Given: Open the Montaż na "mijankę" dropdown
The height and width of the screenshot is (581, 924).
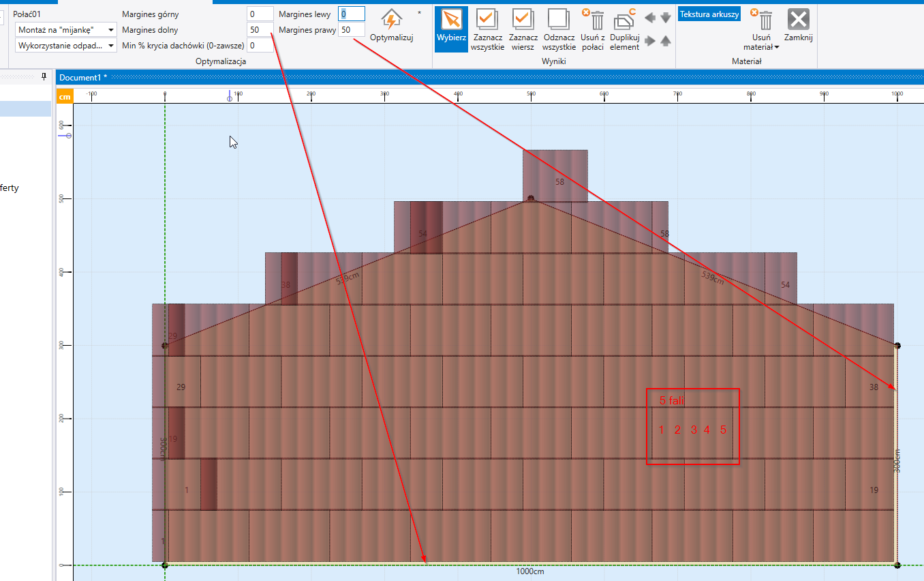Looking at the screenshot, I should 65,30.
